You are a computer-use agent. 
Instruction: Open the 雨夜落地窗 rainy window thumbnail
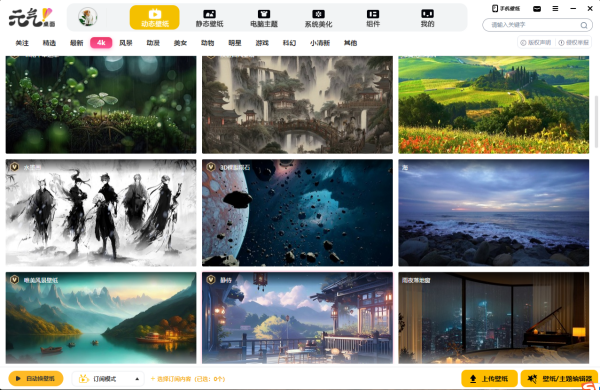[x=494, y=318]
